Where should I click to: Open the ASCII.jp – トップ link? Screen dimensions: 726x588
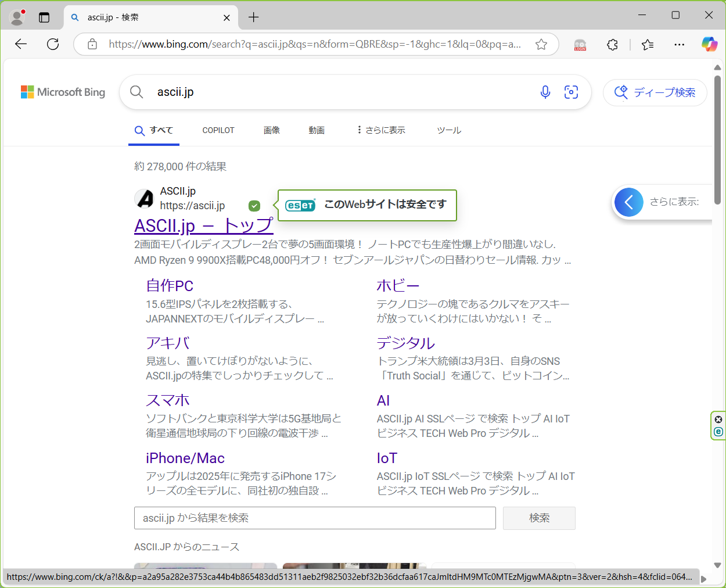point(203,225)
